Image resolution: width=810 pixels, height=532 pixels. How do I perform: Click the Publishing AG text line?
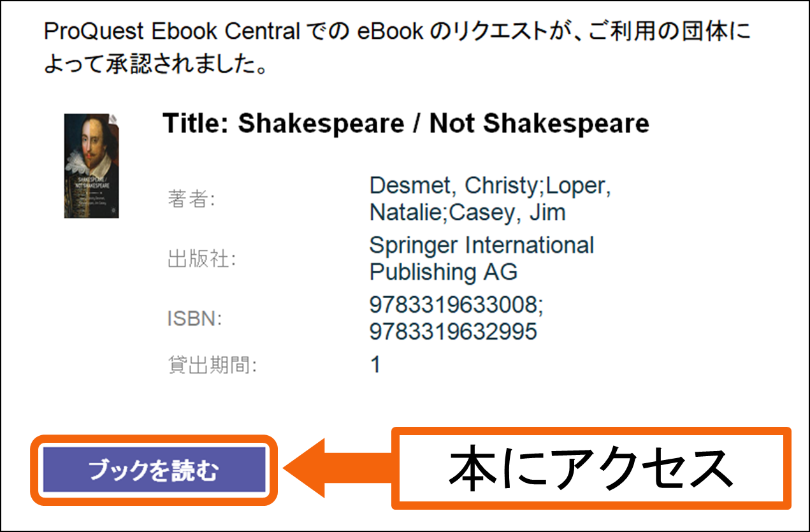point(444,272)
